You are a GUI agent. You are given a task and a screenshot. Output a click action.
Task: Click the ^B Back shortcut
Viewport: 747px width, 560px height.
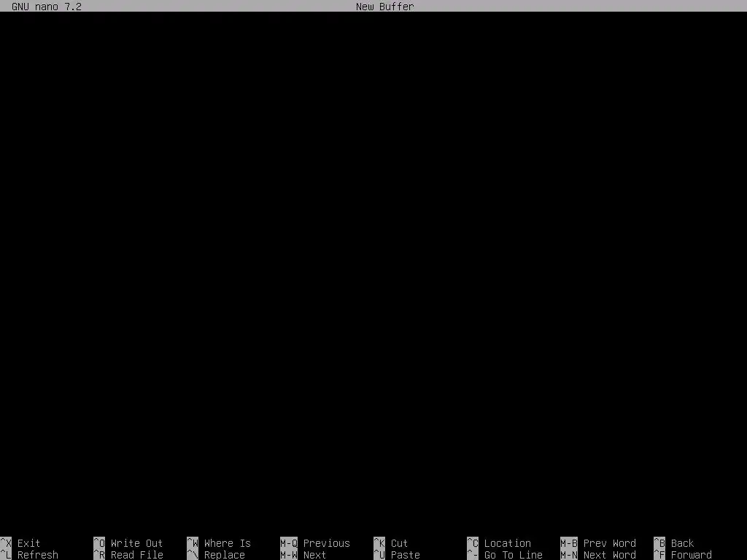[673, 543]
